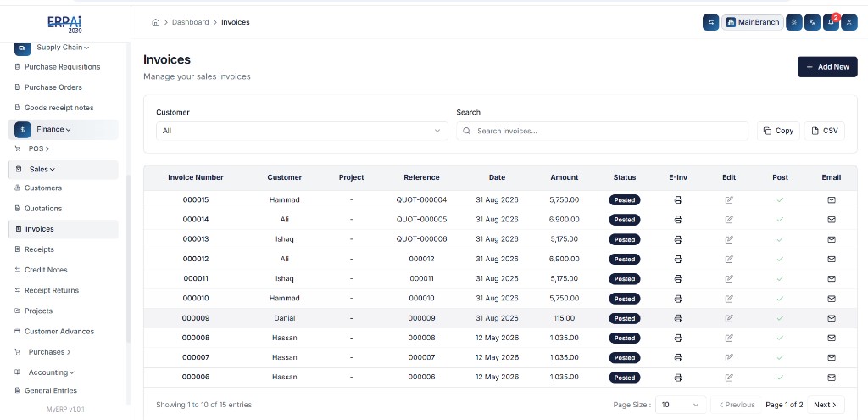This screenshot has width=868, height=420.
Task: Click reference QUOT-000006
Action: click(x=421, y=239)
